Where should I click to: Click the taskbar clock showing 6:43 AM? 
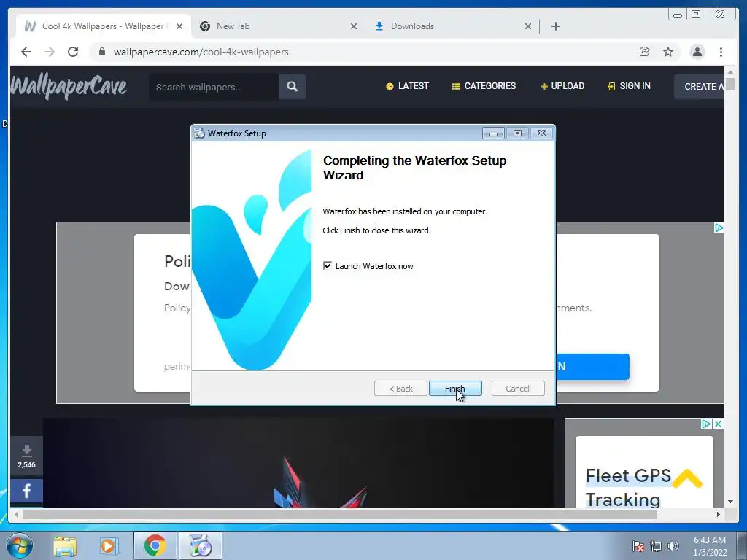click(x=710, y=546)
